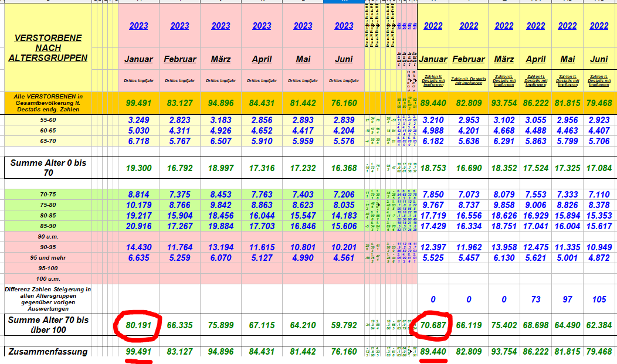
Task: Click cell value 2.823
Action: (180, 120)
